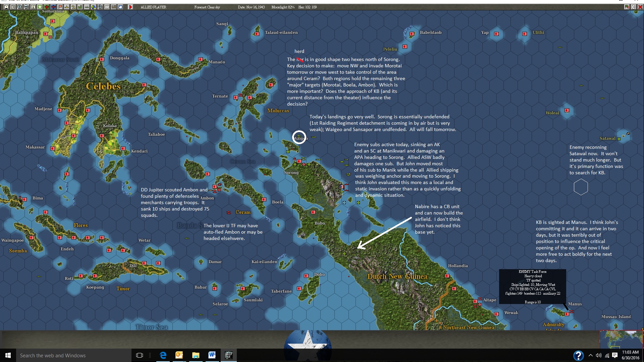Open the Windows Start menu
The image size is (644, 362).
pyautogui.click(x=8, y=355)
